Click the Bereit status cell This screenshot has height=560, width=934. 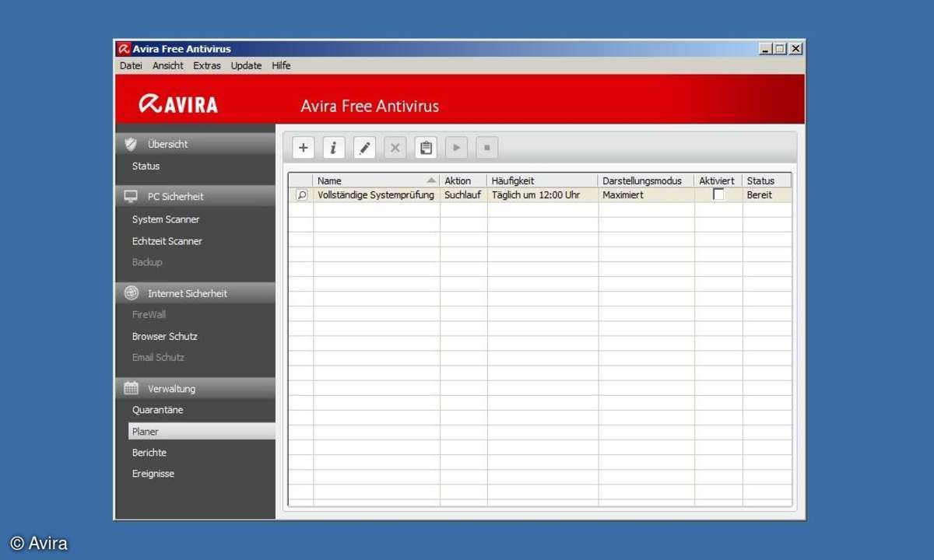(x=760, y=195)
